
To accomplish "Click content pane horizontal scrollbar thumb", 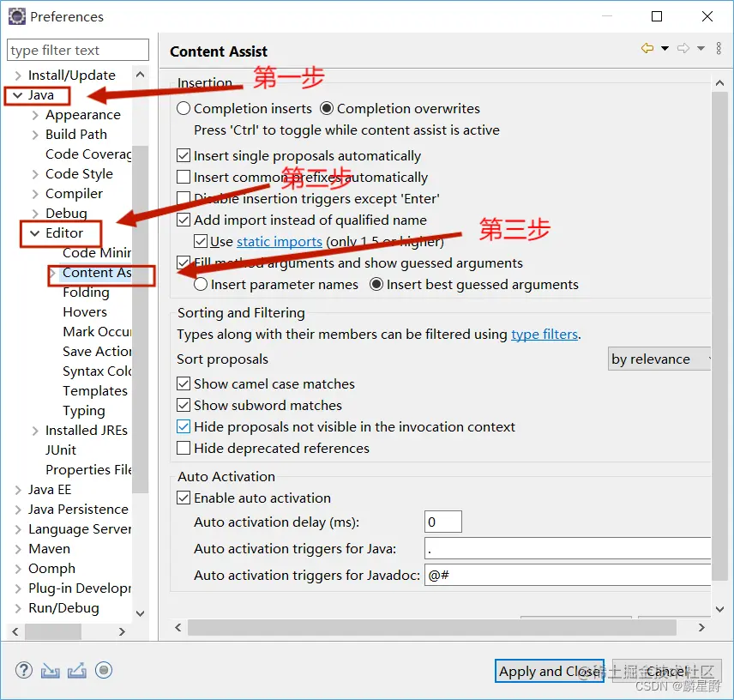I will [432, 627].
